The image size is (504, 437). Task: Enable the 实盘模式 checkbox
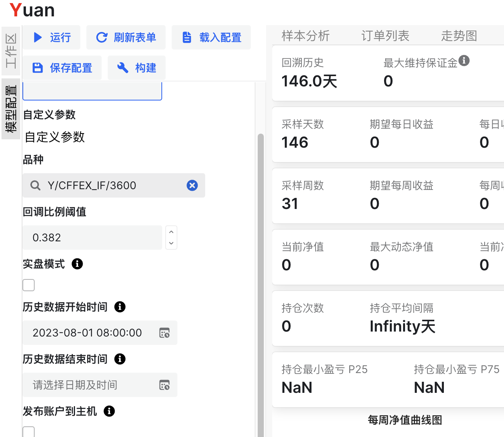[29, 285]
